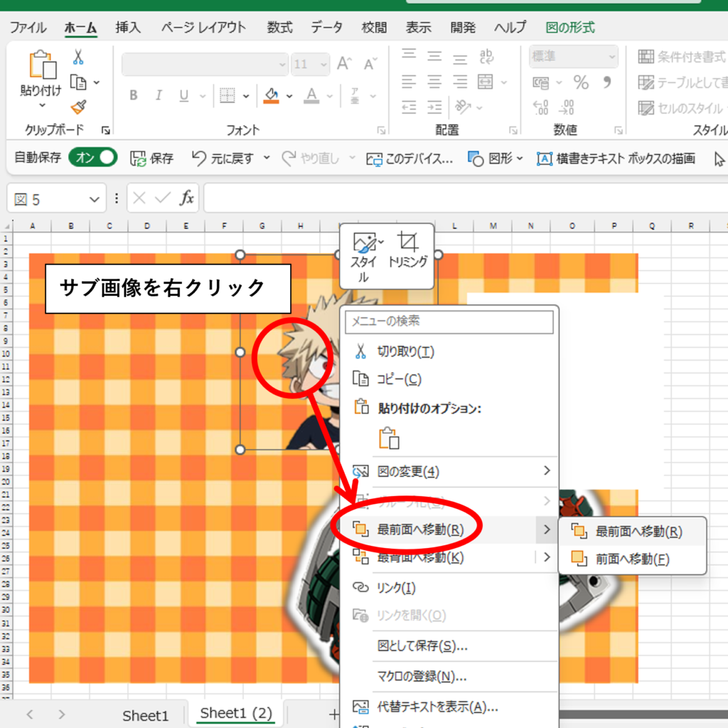Click the Percent Style icon
This screenshot has height=728, width=728.
(x=581, y=82)
